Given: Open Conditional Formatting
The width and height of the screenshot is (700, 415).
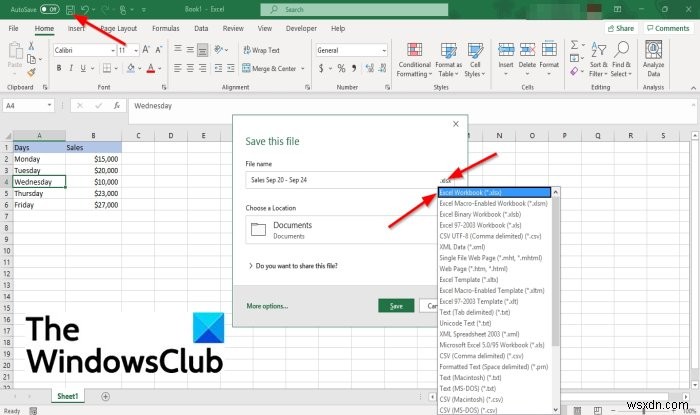Looking at the screenshot, I should coord(414,60).
